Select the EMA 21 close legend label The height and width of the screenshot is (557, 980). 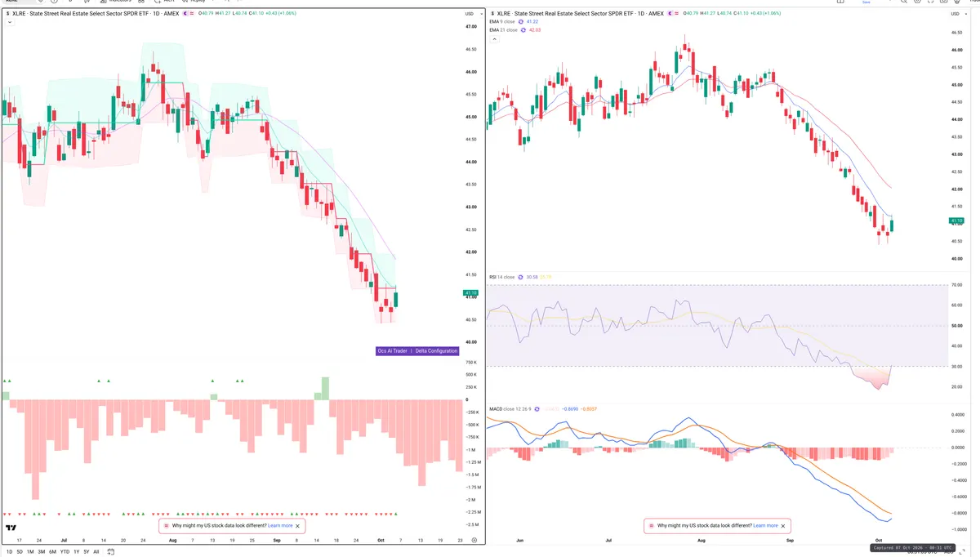tap(503, 30)
